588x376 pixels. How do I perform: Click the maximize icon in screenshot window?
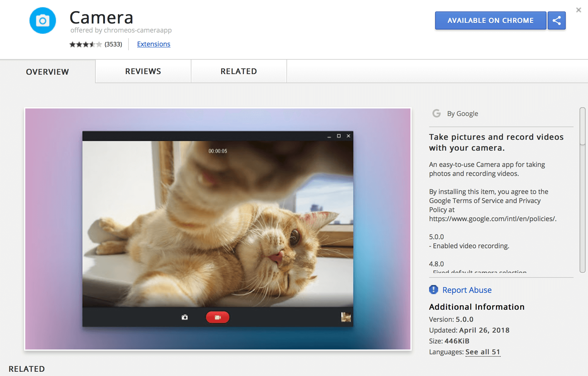click(339, 136)
